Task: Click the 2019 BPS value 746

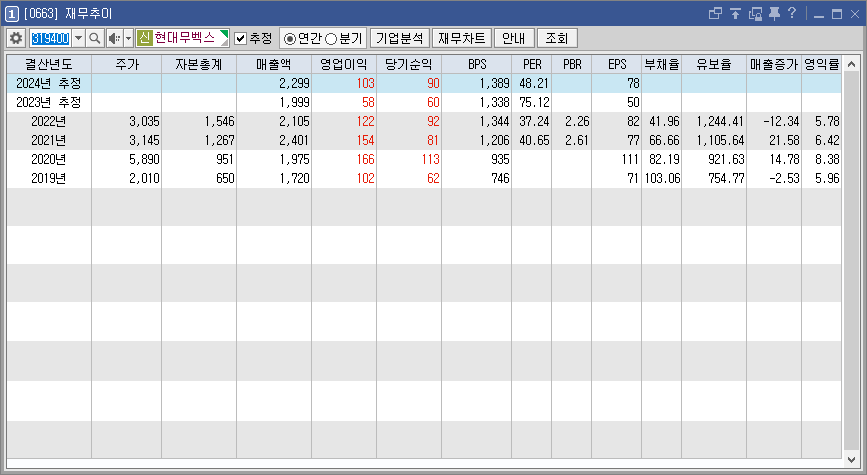Action: [500, 178]
